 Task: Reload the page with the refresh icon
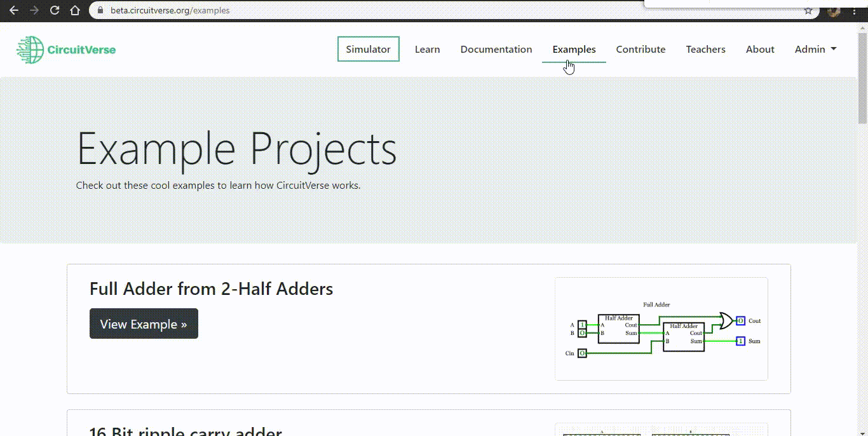[55, 10]
